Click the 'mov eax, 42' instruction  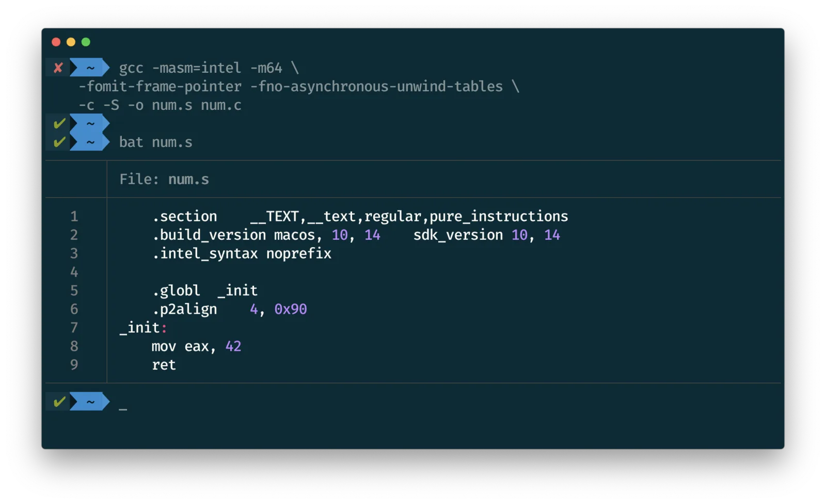[196, 347]
